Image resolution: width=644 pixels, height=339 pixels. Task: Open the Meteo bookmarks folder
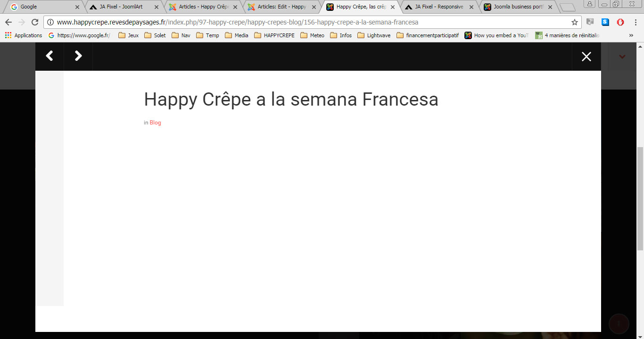click(312, 35)
